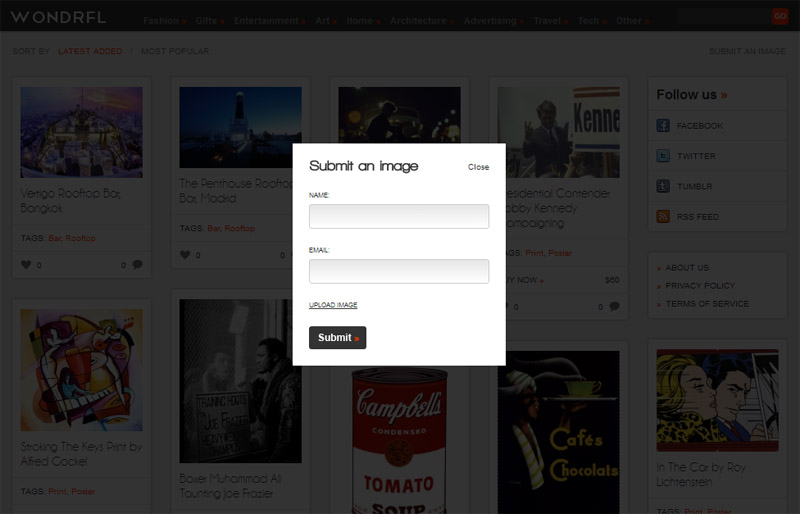This screenshot has width=800, height=514.
Task: Click the Tumblr icon in sidebar
Action: 663,186
